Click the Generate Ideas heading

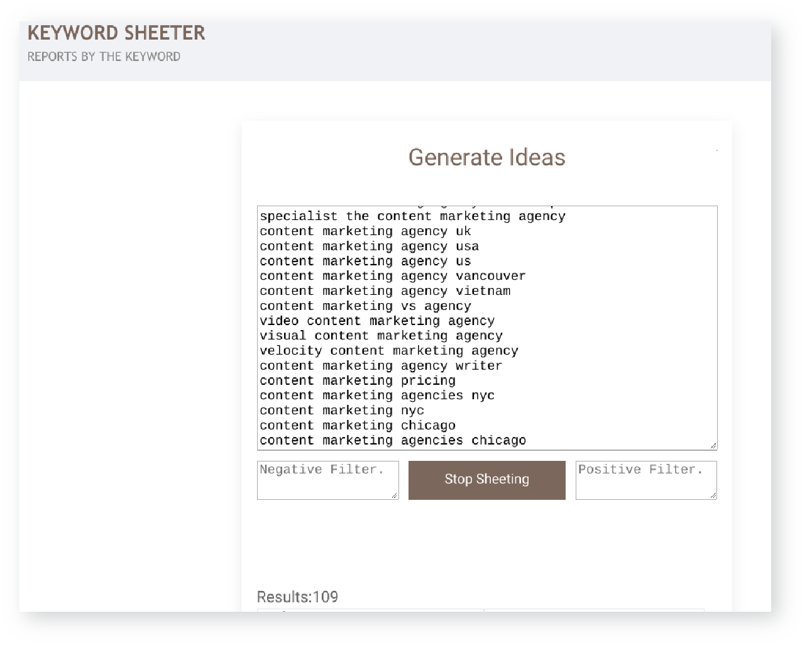486,157
